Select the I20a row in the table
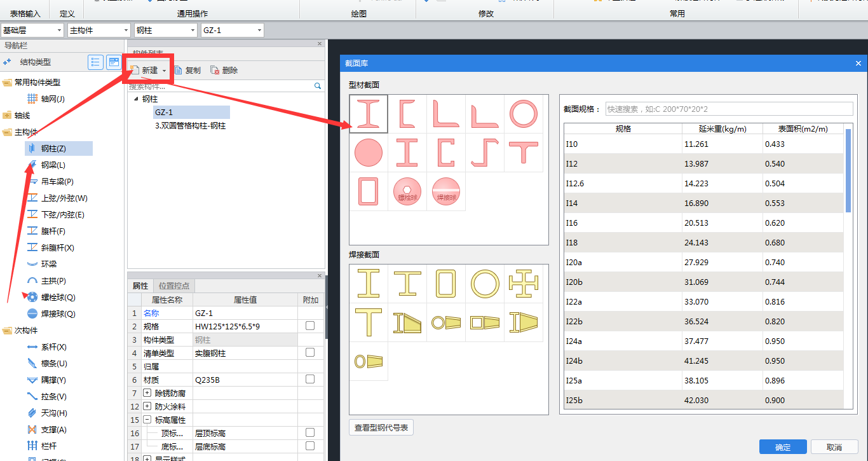This screenshot has height=461, width=868. pyautogui.click(x=704, y=262)
